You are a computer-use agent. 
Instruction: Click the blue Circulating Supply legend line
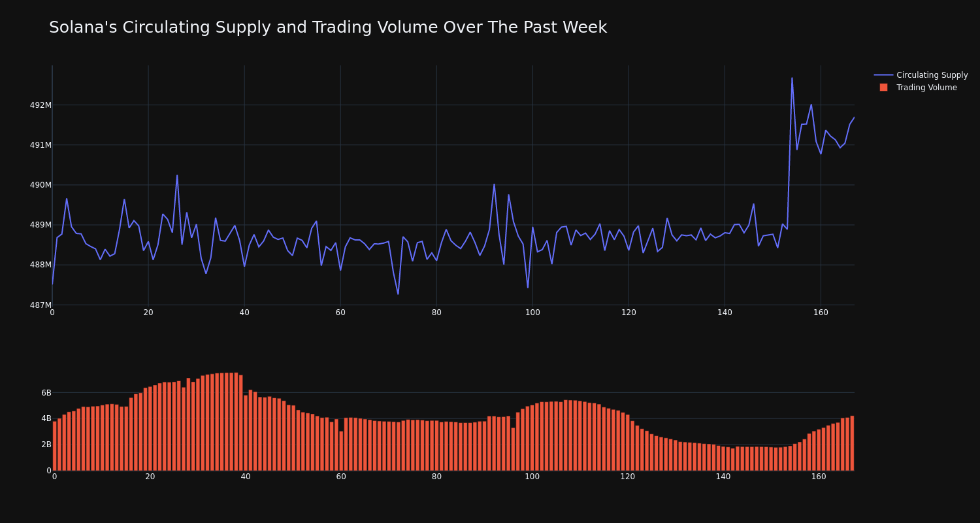point(883,75)
